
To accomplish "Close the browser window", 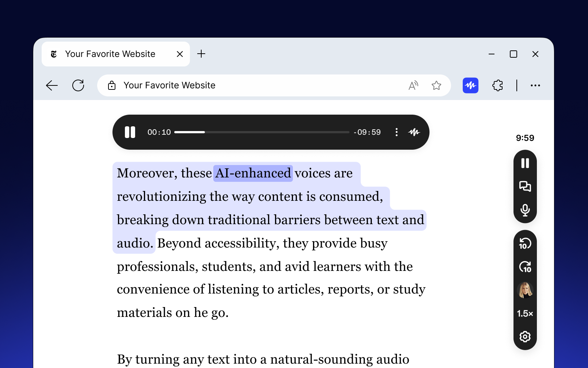I will tap(535, 54).
